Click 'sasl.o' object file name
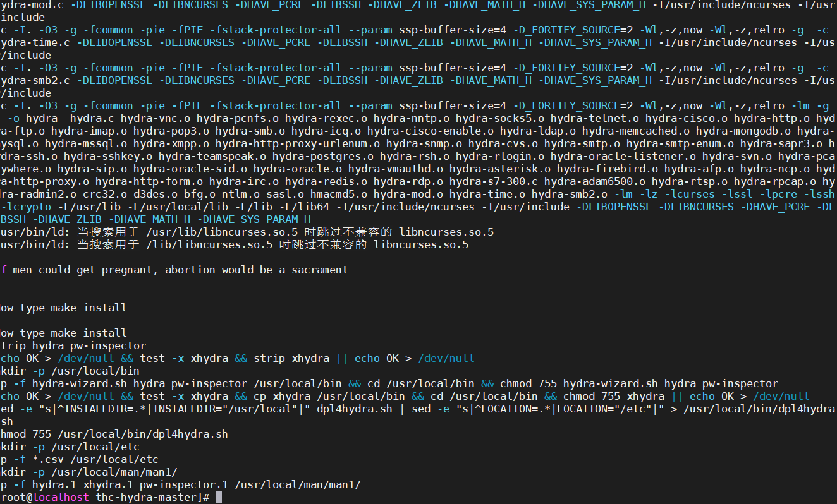The width and height of the screenshot is (837, 504). click(x=285, y=195)
